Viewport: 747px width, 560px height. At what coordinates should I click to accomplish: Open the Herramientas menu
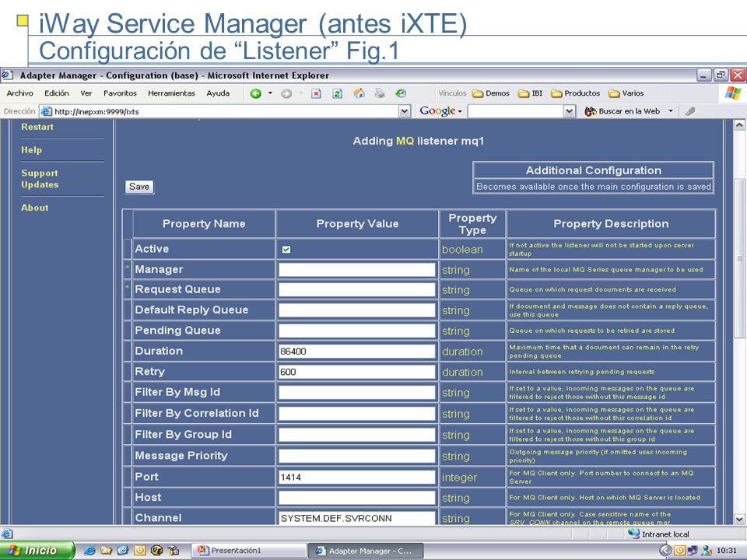click(171, 93)
